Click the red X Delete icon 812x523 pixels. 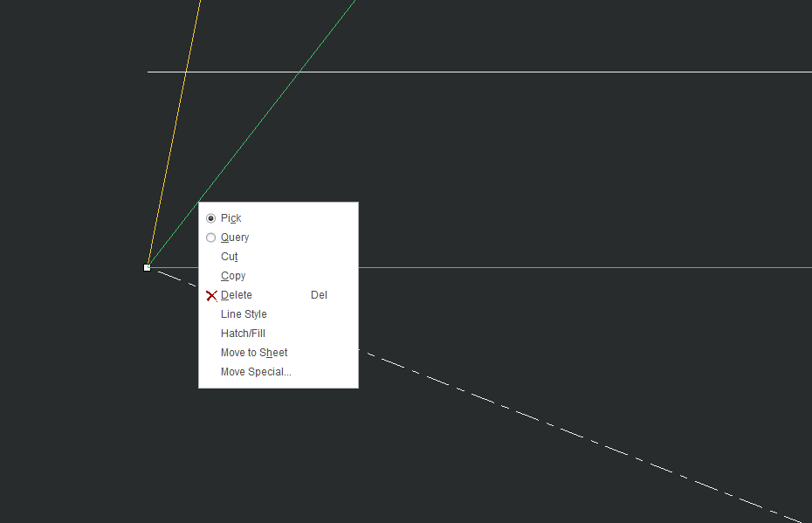click(x=211, y=296)
